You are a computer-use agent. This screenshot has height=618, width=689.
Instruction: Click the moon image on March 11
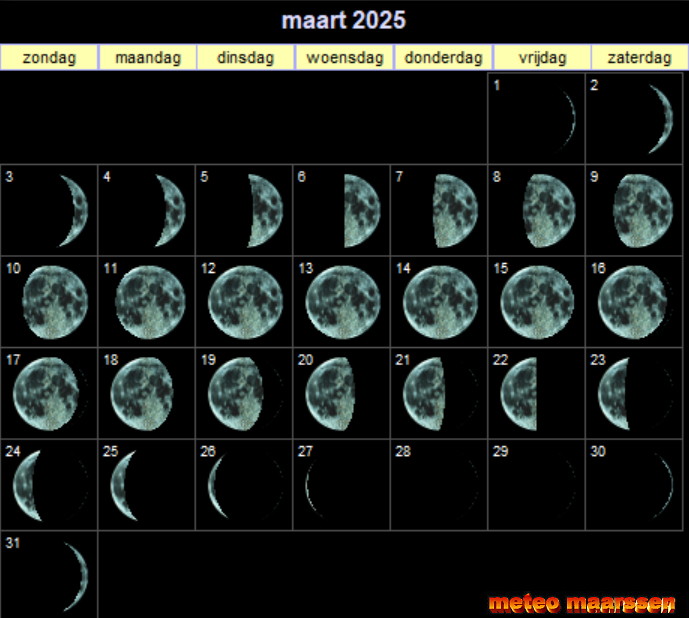[x=152, y=302]
